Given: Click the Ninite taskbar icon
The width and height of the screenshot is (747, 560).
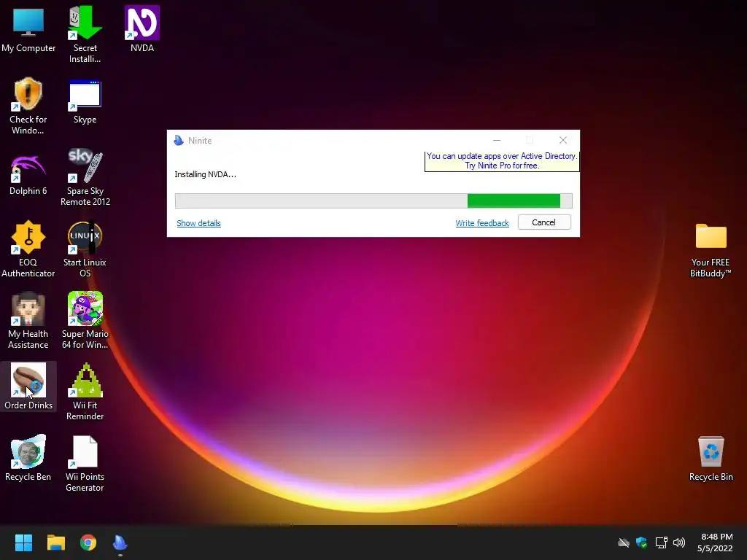Looking at the screenshot, I should (120, 542).
